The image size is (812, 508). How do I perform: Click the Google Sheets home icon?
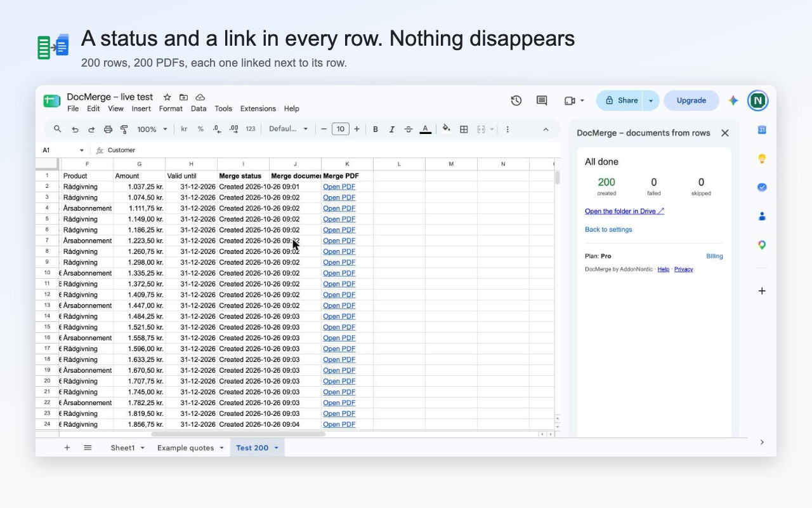(52, 101)
